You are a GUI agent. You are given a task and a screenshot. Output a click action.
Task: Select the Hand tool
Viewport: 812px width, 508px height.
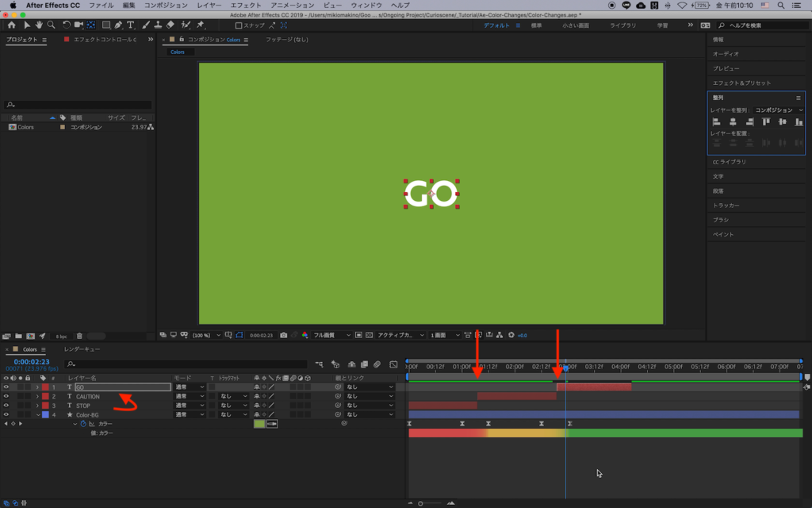click(39, 25)
